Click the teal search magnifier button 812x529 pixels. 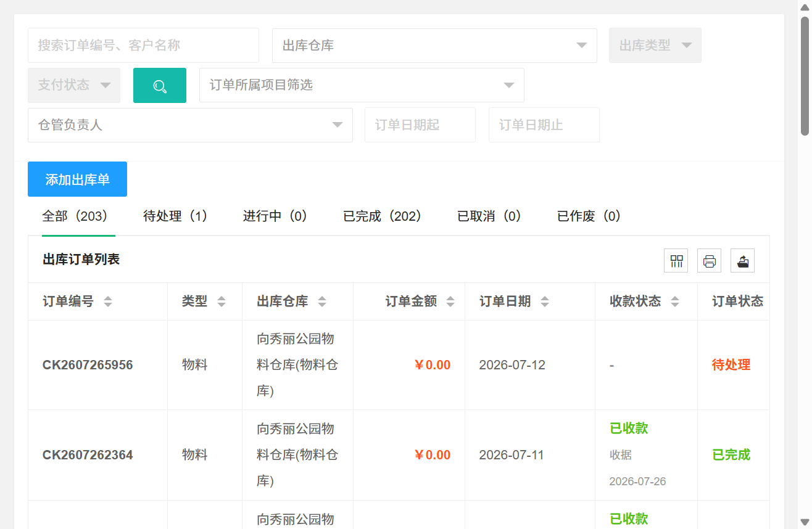click(159, 85)
